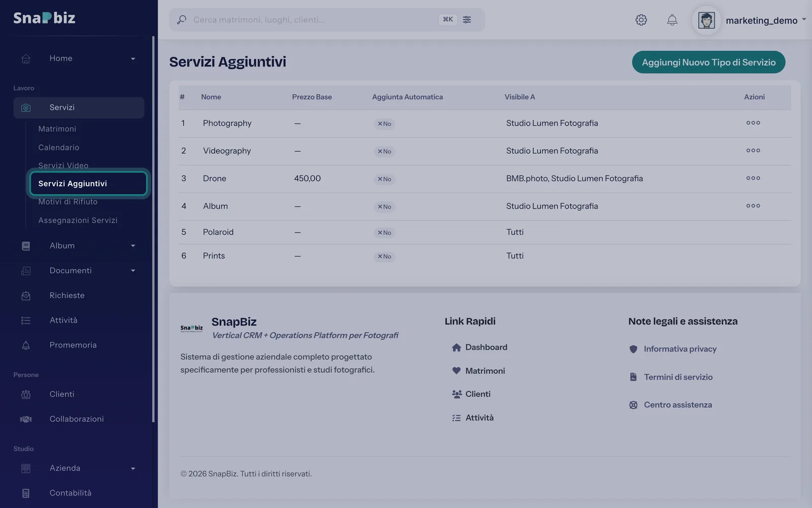Open actions menu for Drone row

click(x=753, y=178)
